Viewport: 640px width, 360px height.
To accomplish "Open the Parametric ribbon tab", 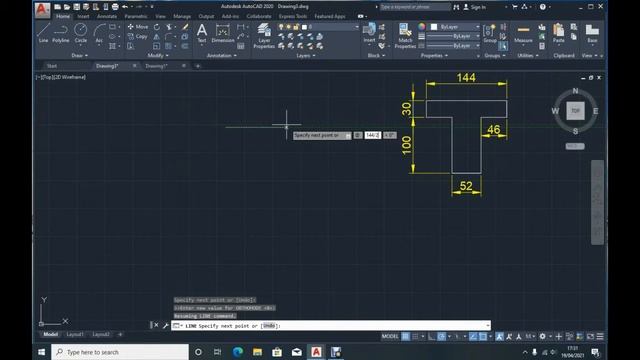I will click(x=136, y=16).
